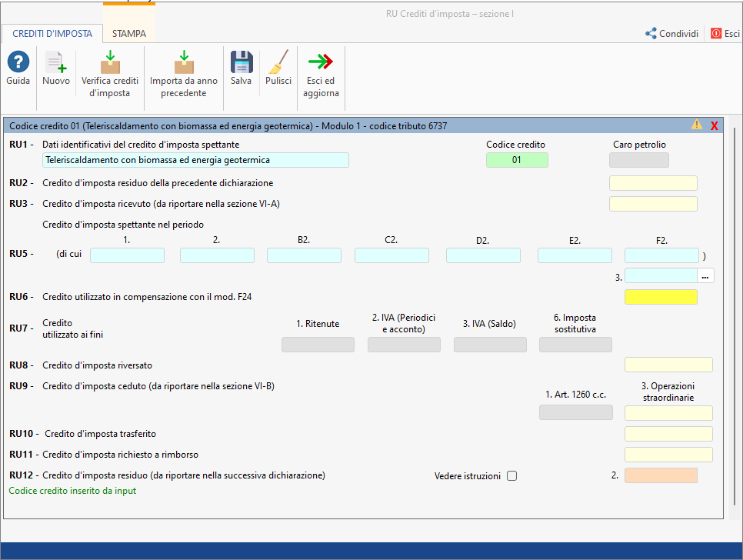Select the Codice credito 01 field
This screenshot has height=560, width=743.
tap(517, 160)
